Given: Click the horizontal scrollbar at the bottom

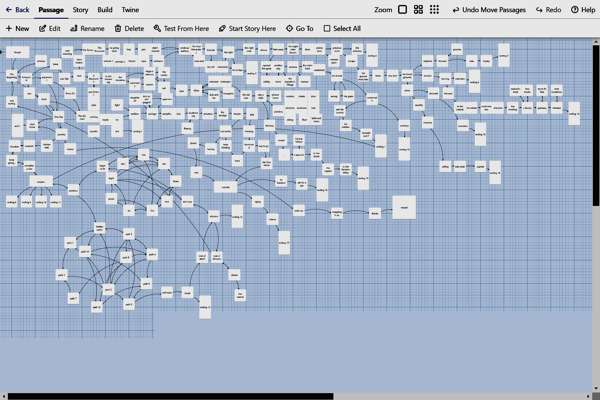Looking at the screenshot, I should (x=170, y=396).
